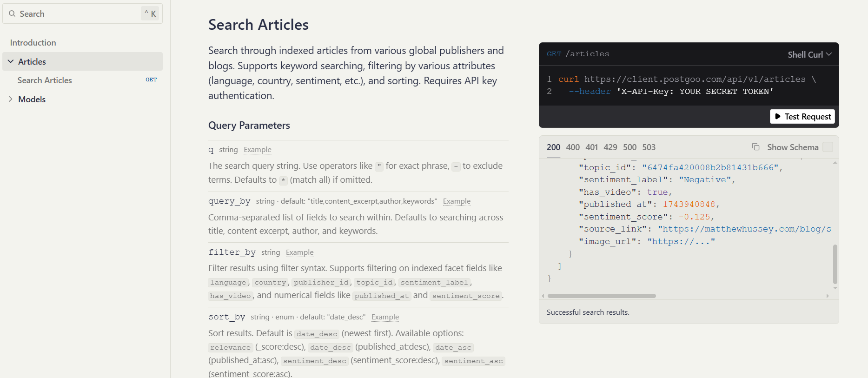868x378 pixels.
Task: Show Example for filter_by parameter
Action: click(x=300, y=252)
